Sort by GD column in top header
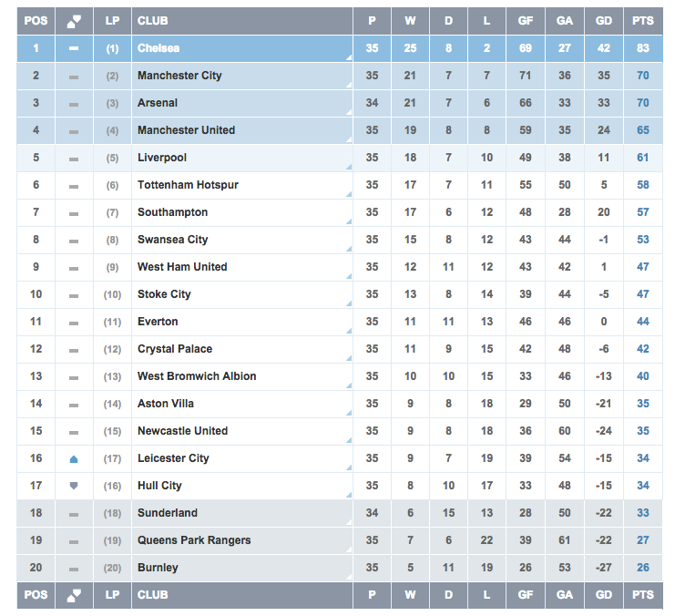675x616 pixels. click(604, 21)
